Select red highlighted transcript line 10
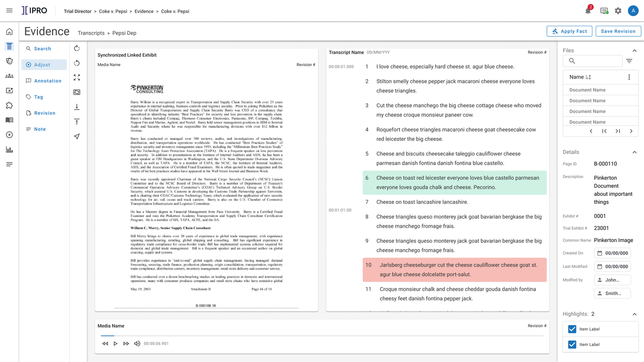 [x=454, y=270]
